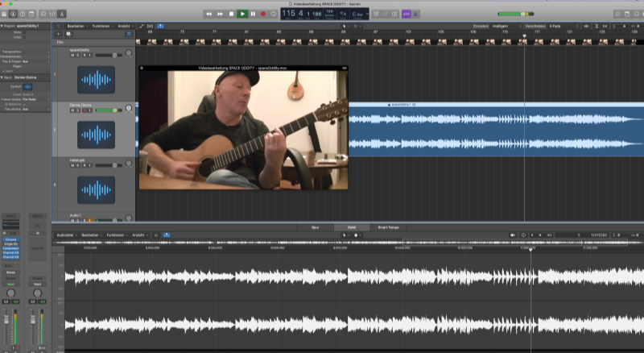Collapse the Spur Donna-Donna inspector section
This screenshot has height=353, width=644.
tap(2, 77)
